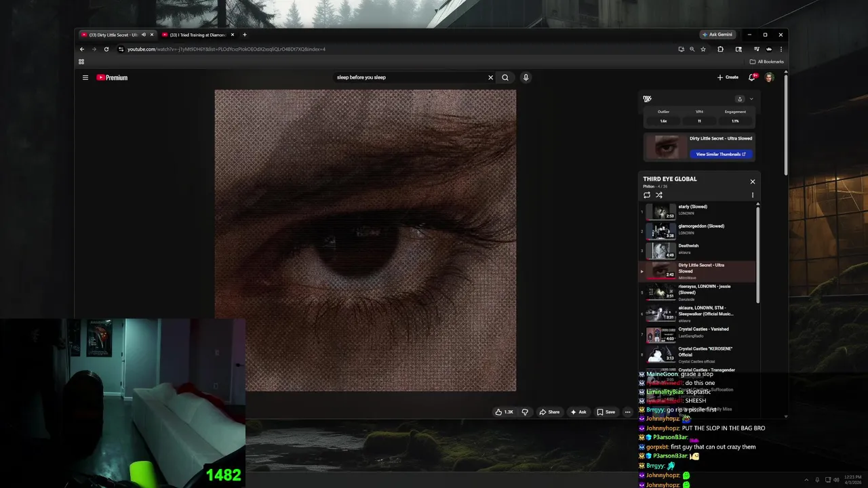This screenshot has height=488, width=868.
Task: Open taskbar volume control
Action: (x=835, y=480)
